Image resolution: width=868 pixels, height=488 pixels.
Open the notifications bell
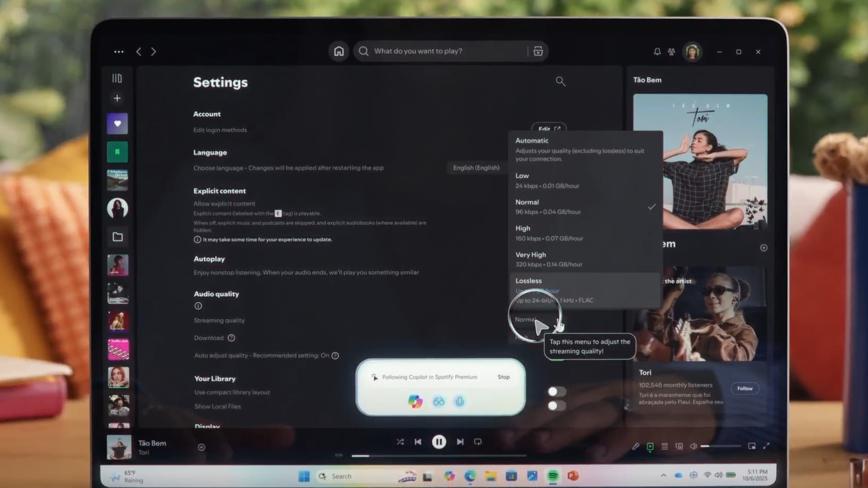coord(657,52)
